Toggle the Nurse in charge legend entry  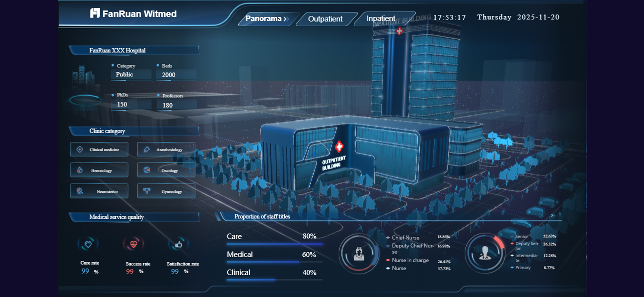[409, 260]
